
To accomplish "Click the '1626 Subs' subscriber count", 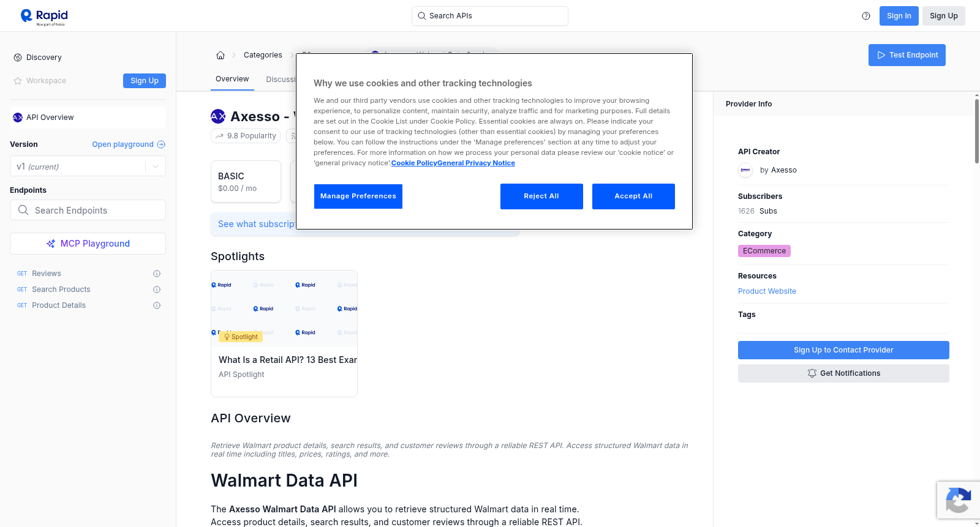I will point(758,211).
